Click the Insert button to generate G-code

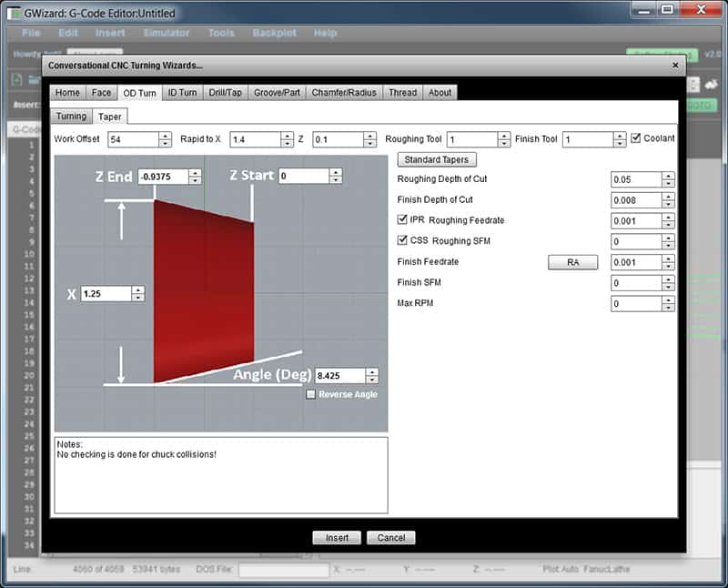pos(336,537)
